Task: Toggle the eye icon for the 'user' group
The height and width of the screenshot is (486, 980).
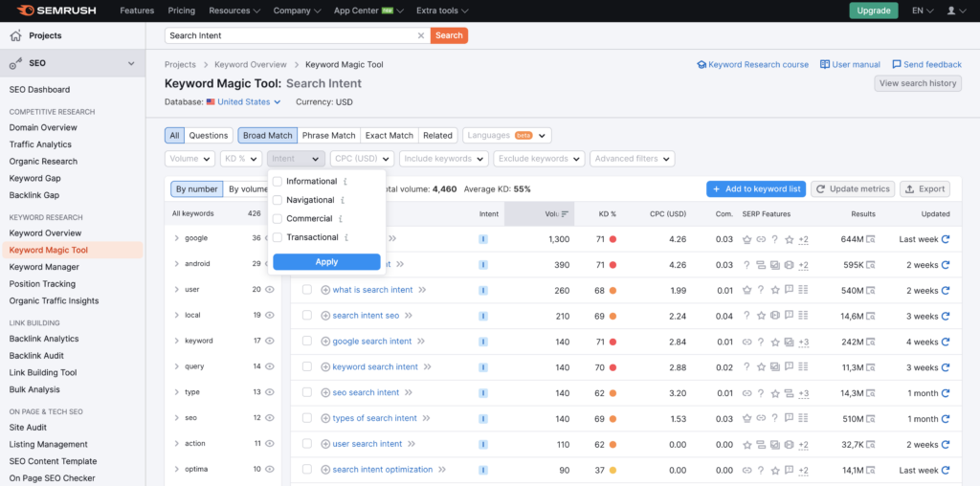Action: (270, 289)
